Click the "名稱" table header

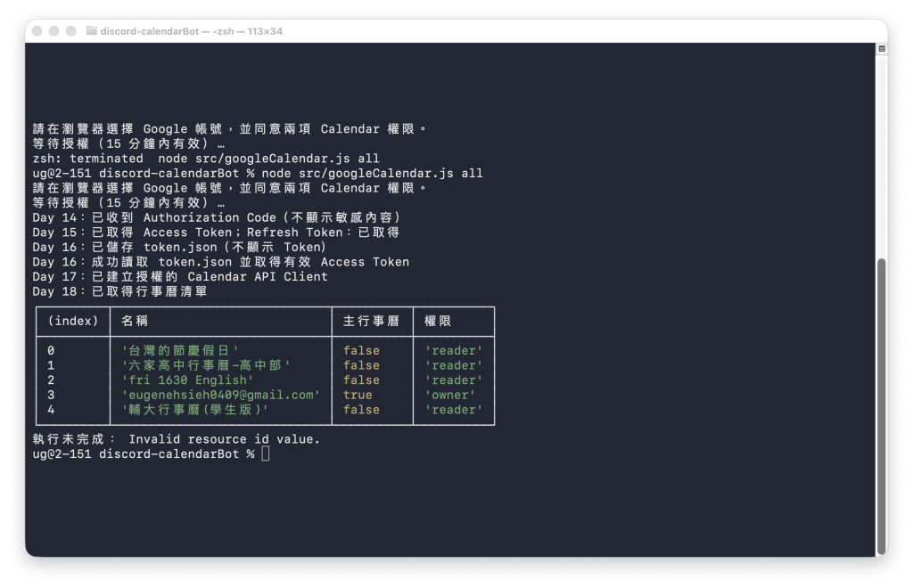[135, 321]
